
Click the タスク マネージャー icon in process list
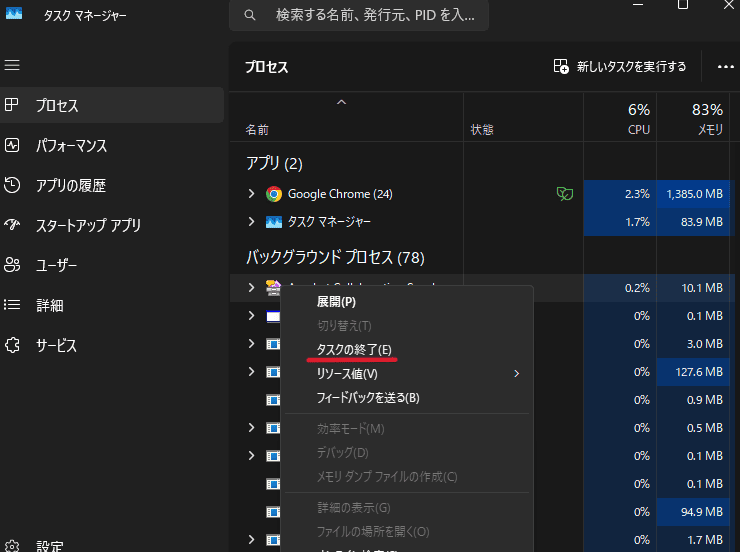tap(274, 222)
